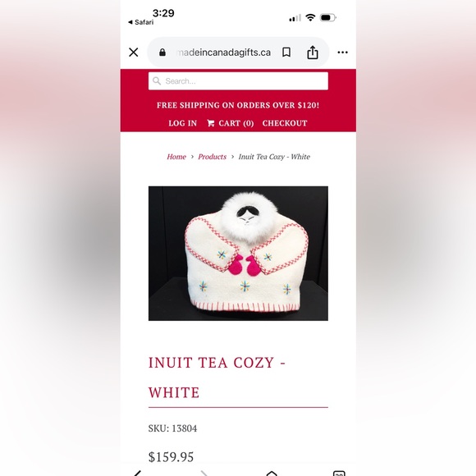This screenshot has width=476, height=476.
Task: Open the Products breadcrumb link
Action: [x=213, y=157]
